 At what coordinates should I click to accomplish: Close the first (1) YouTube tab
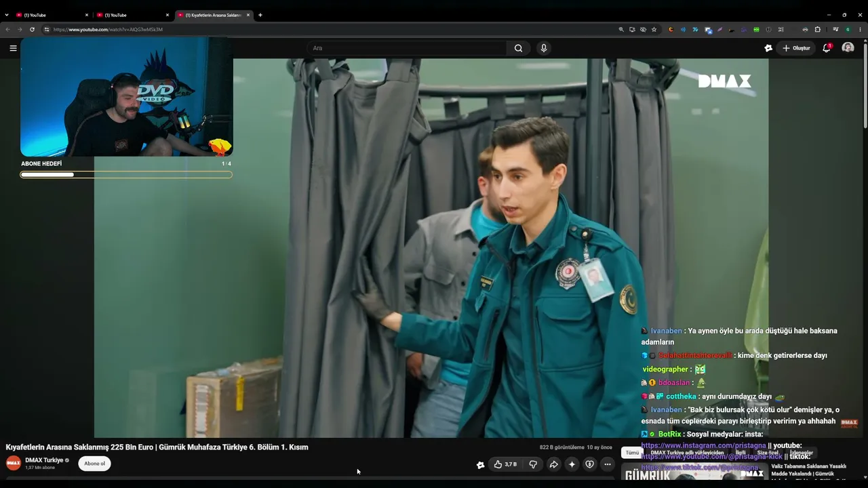87,15
